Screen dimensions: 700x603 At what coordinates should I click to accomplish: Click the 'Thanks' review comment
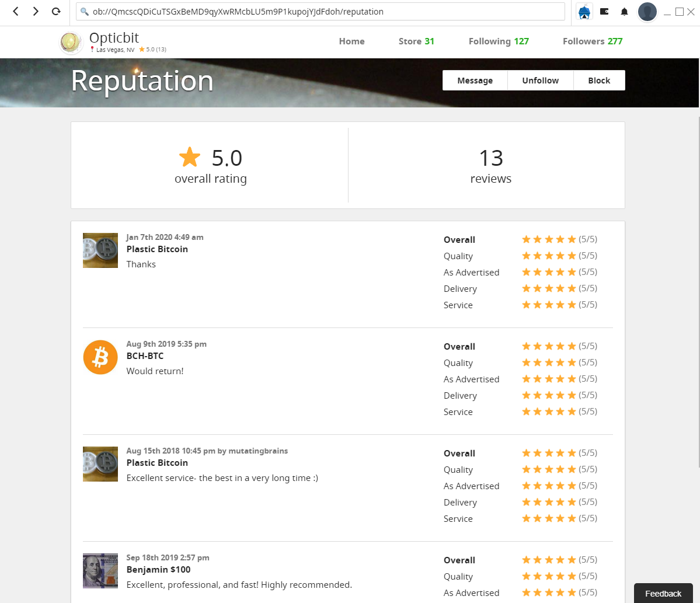[141, 264]
